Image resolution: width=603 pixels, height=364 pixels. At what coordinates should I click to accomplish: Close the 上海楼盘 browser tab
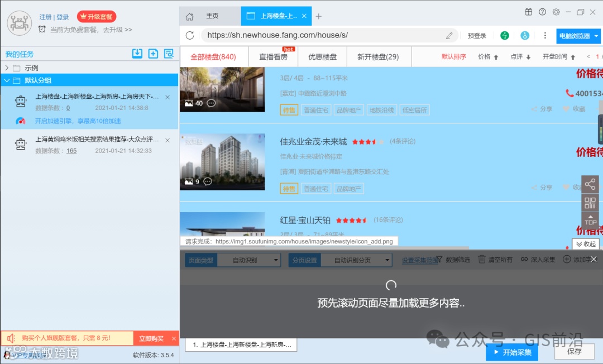click(x=304, y=16)
